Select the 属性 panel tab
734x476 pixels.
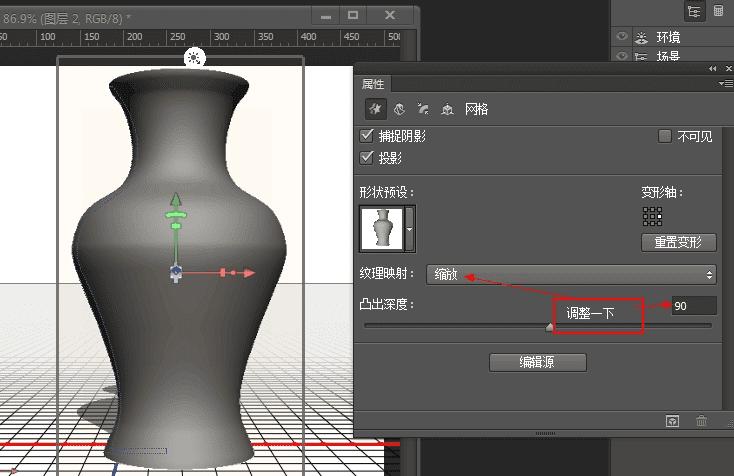click(x=373, y=85)
